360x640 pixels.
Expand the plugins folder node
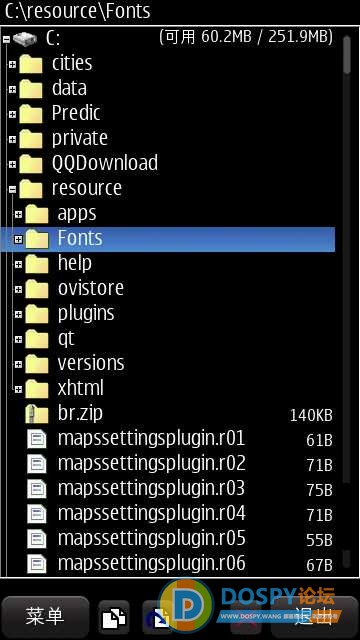18,314
